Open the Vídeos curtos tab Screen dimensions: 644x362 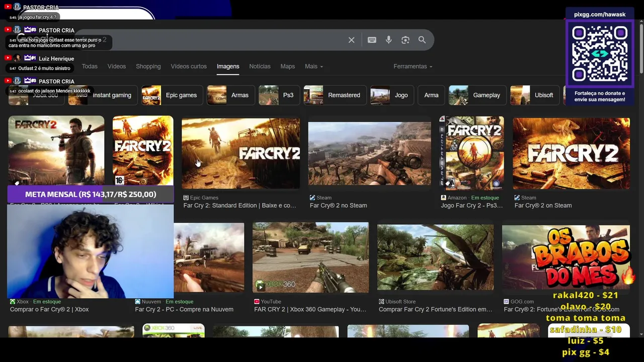(189, 66)
